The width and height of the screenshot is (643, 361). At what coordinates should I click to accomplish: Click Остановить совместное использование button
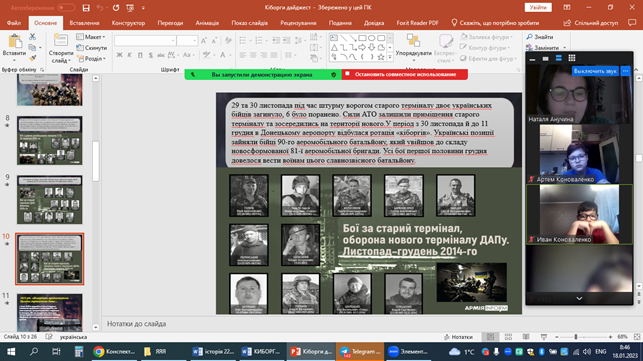click(x=405, y=74)
